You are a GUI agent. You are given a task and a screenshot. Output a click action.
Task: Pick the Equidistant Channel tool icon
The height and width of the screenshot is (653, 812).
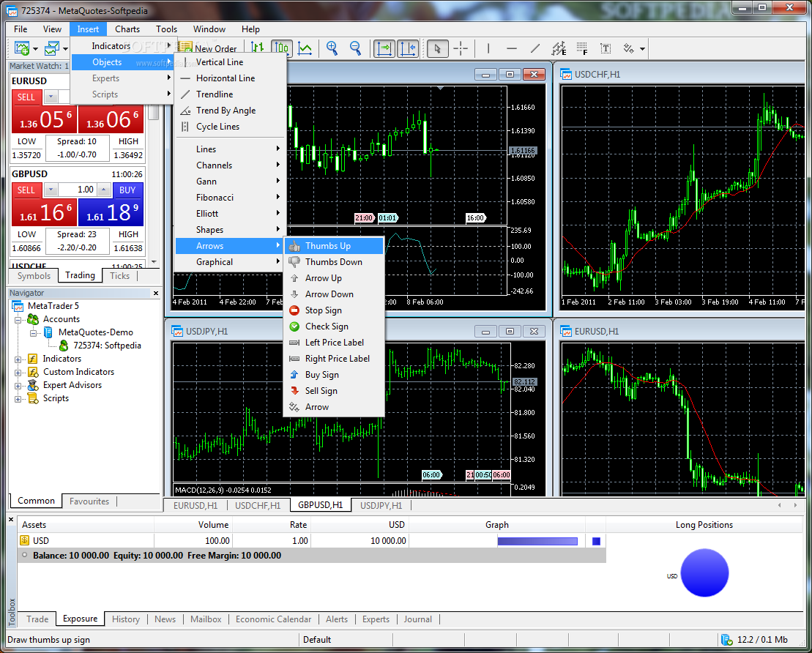pos(559,48)
